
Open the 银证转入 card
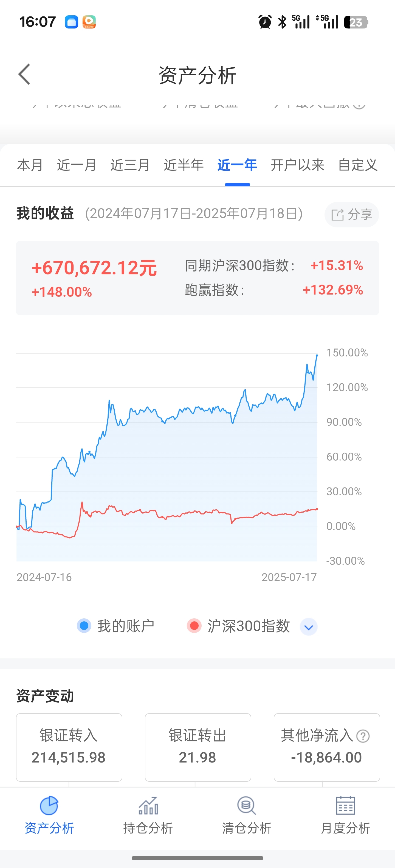pyautogui.click(x=69, y=747)
